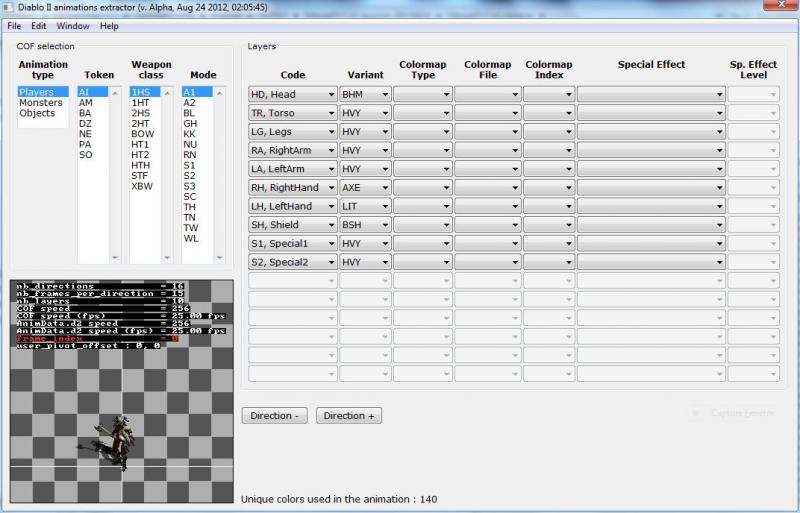800x513 pixels.
Task: Open the LG, Legs code dropdown
Action: [293, 132]
